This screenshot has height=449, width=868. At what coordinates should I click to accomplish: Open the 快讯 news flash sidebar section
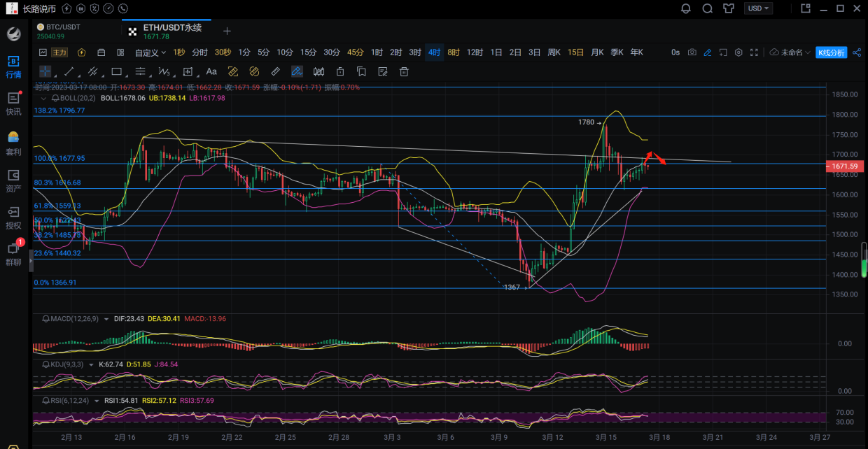(x=13, y=104)
